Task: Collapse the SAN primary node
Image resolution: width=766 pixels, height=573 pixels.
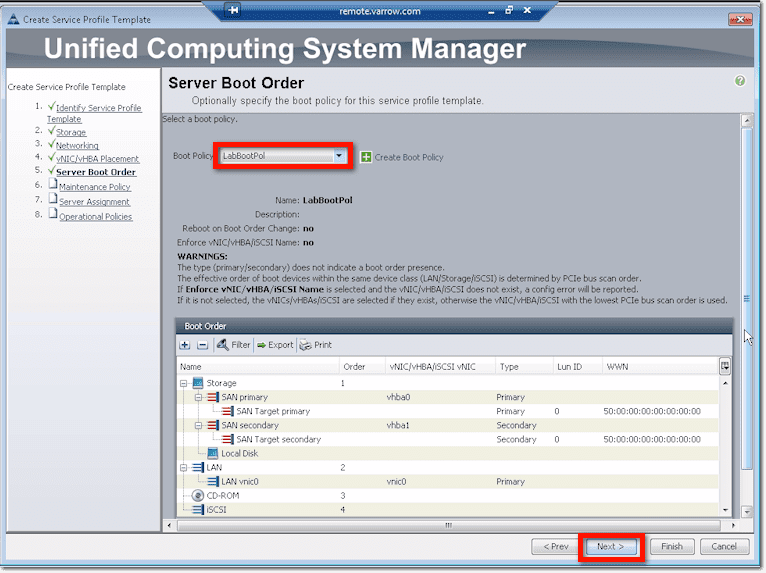Action: coord(198,398)
